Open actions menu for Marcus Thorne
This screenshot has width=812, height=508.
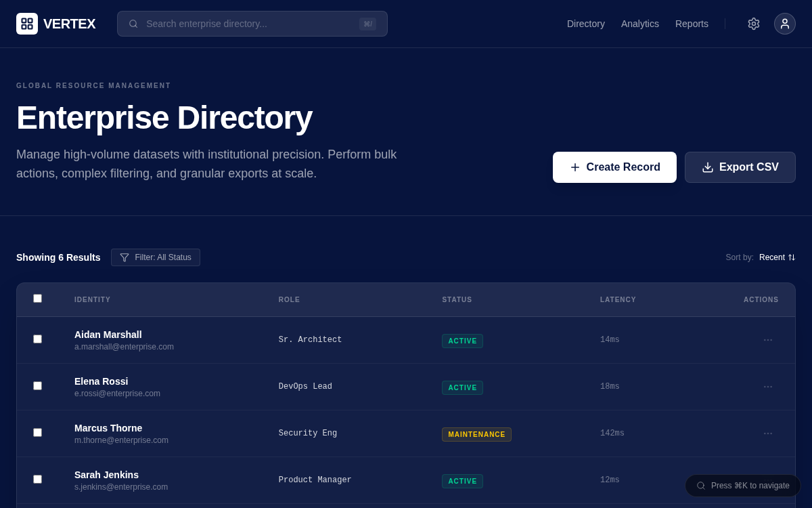coord(768,433)
